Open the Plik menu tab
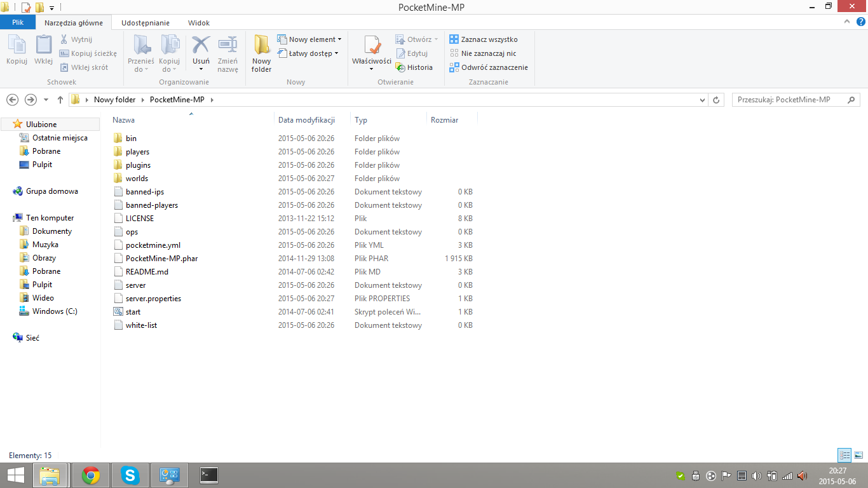The width and height of the screenshot is (868, 488). point(18,22)
